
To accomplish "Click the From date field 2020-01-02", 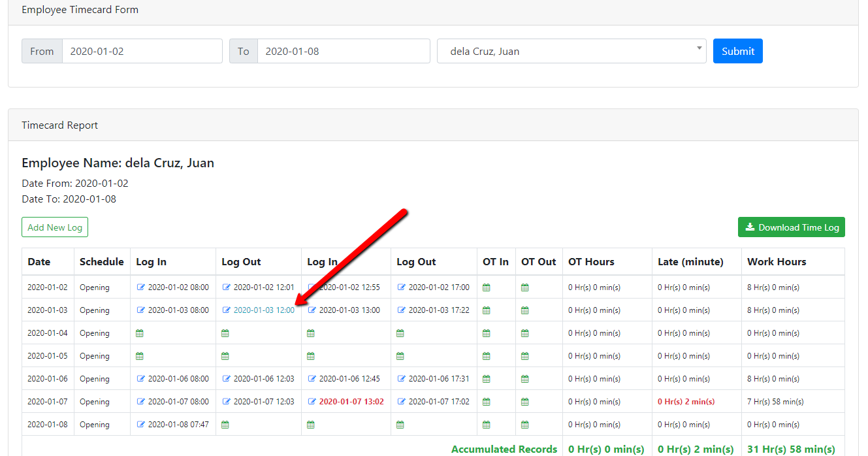I will click(142, 51).
